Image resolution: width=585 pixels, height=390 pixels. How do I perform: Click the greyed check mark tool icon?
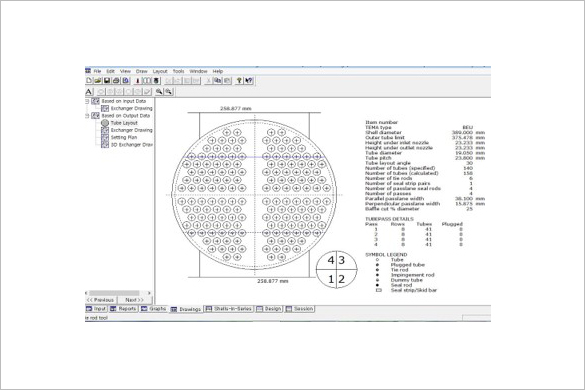pyautogui.click(x=147, y=92)
